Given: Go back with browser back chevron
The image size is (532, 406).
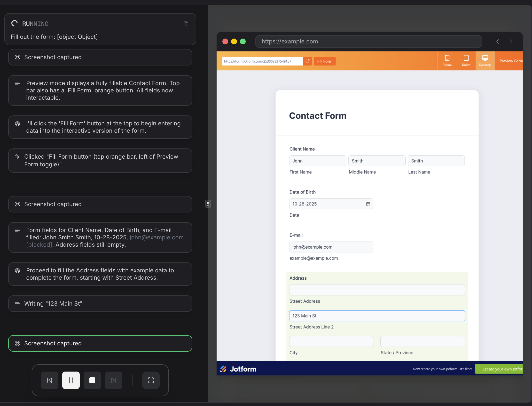Looking at the screenshot, I should tap(498, 41).
